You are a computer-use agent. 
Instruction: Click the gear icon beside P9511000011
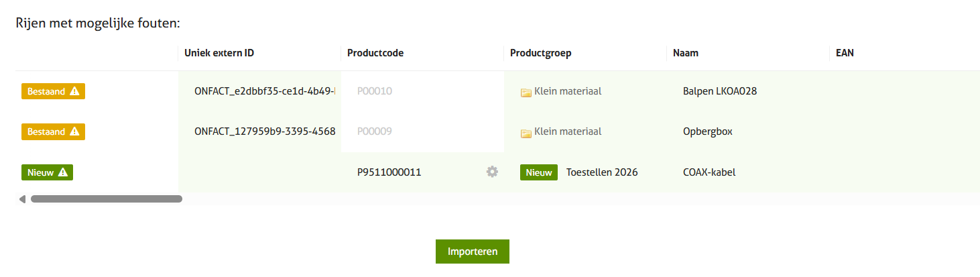click(x=492, y=172)
